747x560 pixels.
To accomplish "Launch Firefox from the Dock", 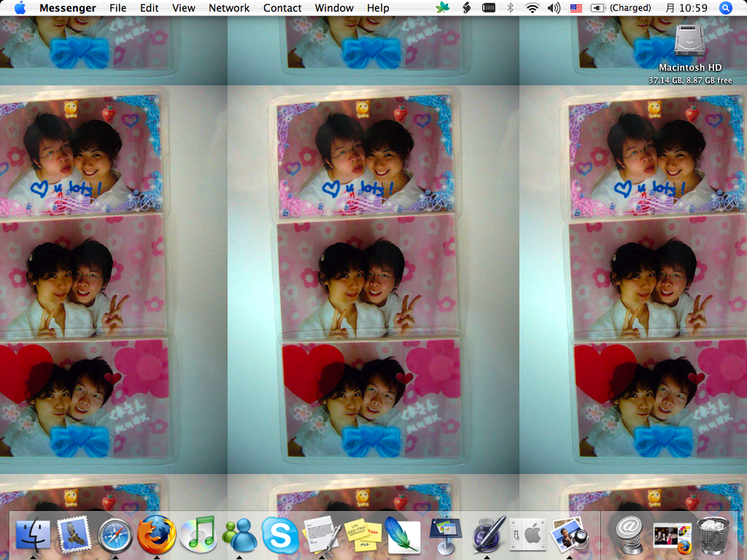I will coord(156,534).
